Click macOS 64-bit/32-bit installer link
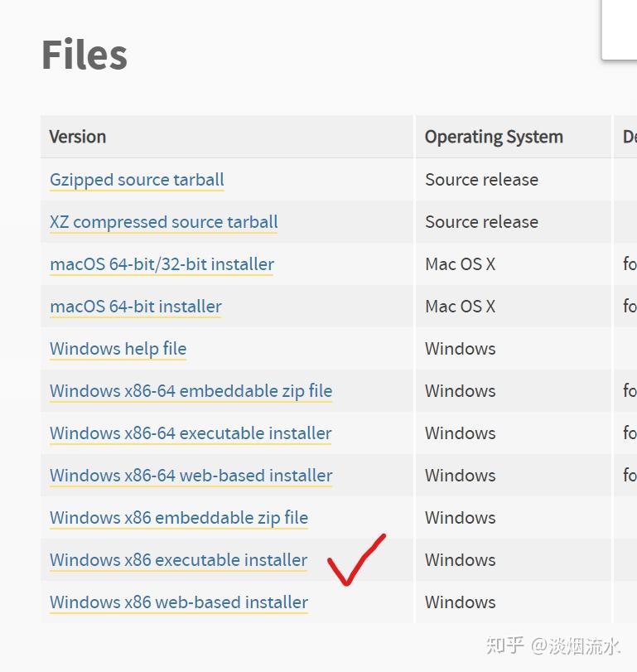The width and height of the screenshot is (637, 672). pos(162,264)
